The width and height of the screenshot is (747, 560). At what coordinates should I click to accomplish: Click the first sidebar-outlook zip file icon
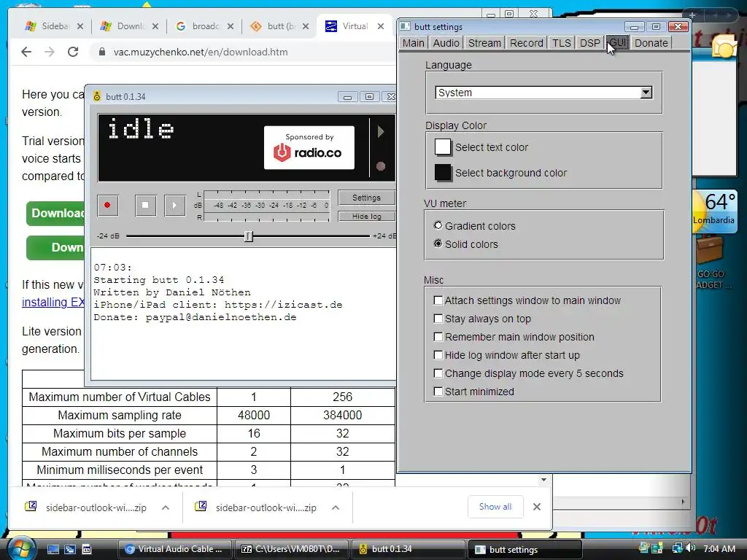click(x=31, y=506)
